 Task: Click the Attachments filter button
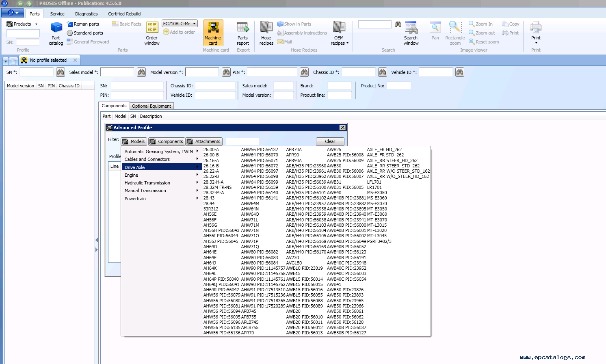204,141
